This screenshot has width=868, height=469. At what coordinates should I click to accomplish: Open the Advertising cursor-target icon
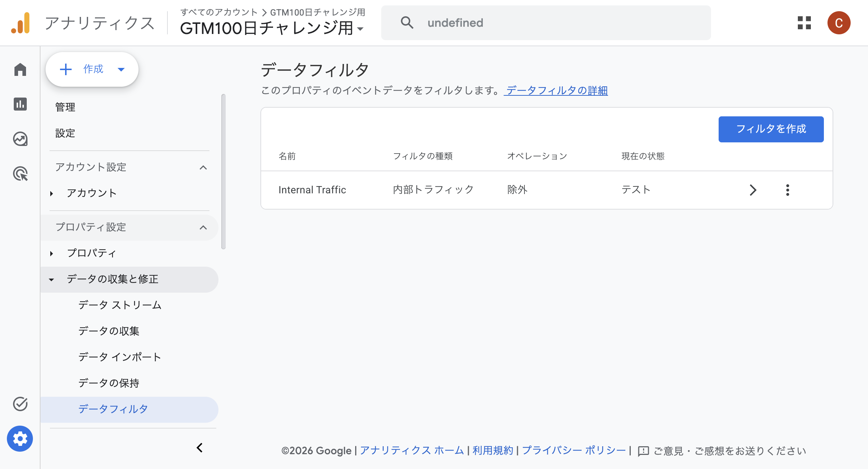(20, 173)
